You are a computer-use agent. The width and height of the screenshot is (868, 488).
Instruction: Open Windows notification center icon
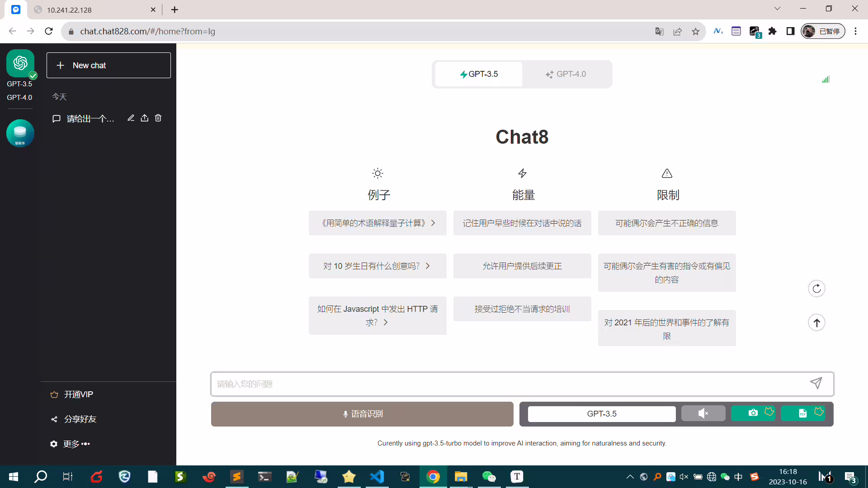click(x=850, y=477)
